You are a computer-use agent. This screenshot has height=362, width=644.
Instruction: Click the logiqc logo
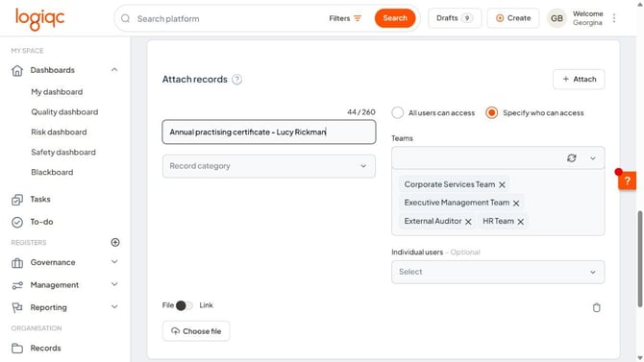39,19
